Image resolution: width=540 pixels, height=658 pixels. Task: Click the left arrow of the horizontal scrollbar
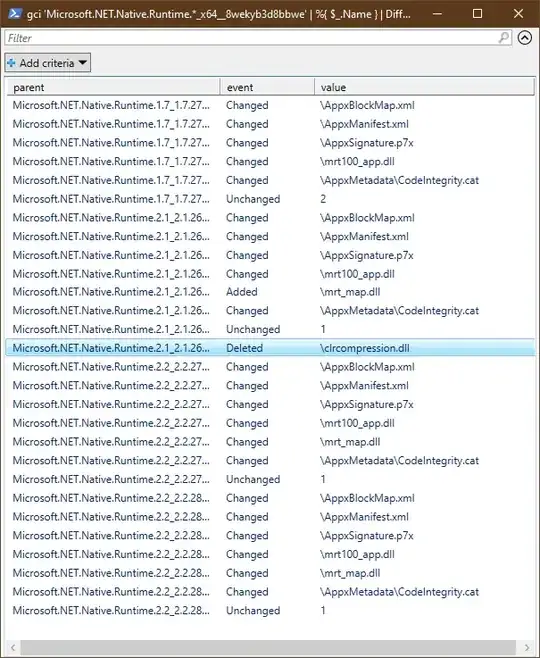13,647
